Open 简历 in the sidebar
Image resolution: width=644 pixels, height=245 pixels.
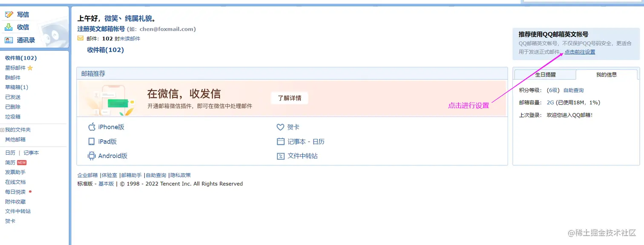[x=10, y=163]
